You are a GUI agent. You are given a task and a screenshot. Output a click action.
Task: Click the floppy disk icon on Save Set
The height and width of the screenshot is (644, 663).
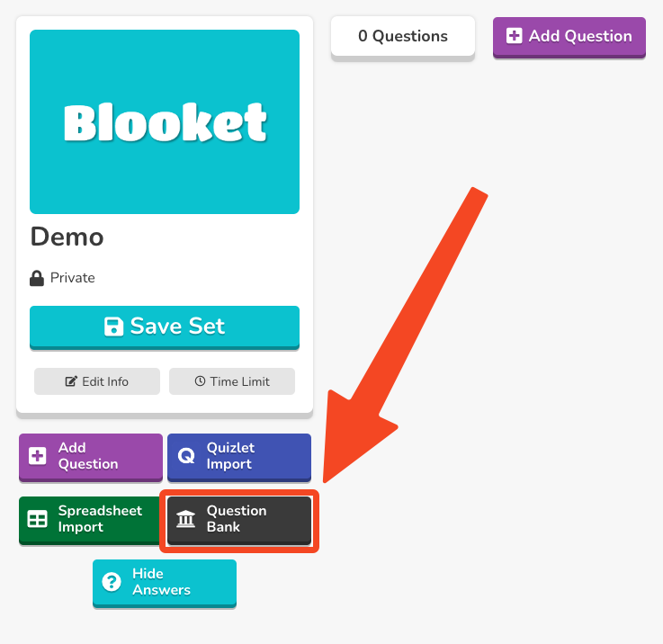pyautogui.click(x=114, y=326)
